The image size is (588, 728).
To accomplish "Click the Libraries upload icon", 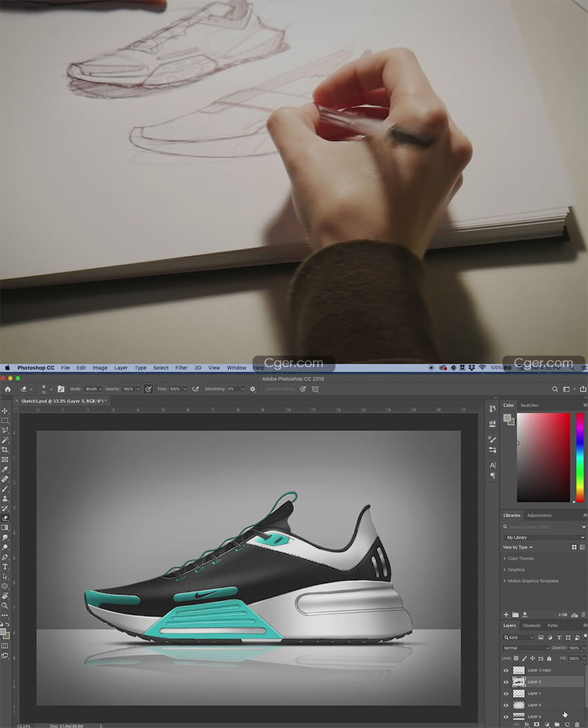I will point(525,615).
